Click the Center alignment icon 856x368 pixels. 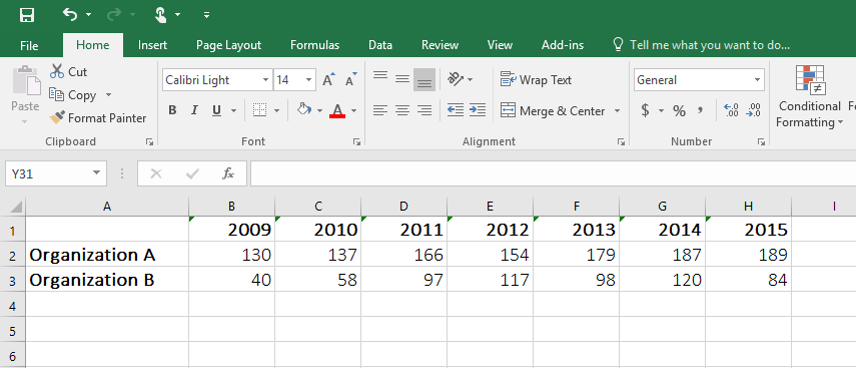point(402,111)
